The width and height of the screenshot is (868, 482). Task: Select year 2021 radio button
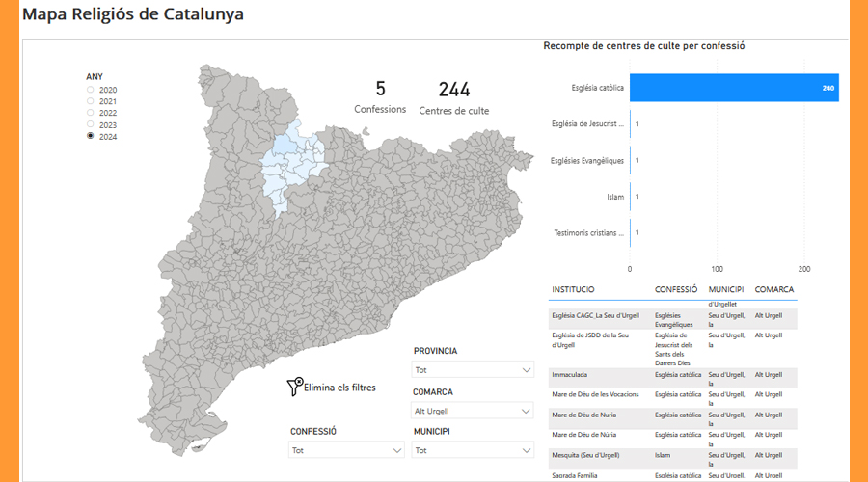pyautogui.click(x=91, y=101)
